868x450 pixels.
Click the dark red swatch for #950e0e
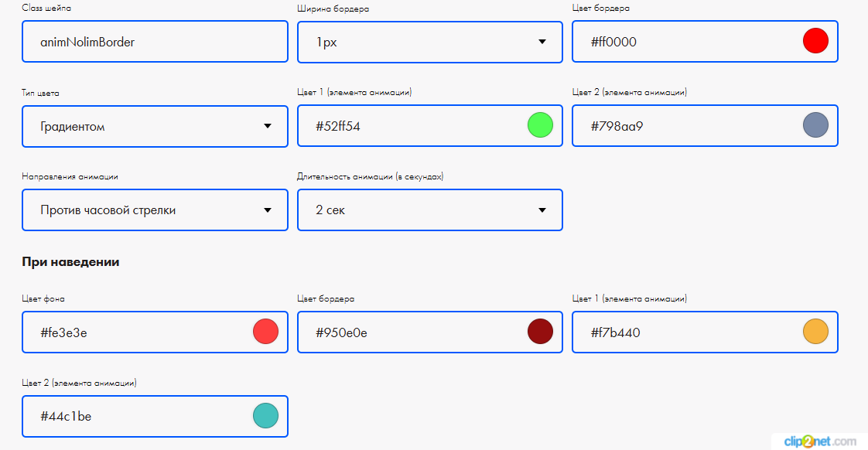point(540,332)
